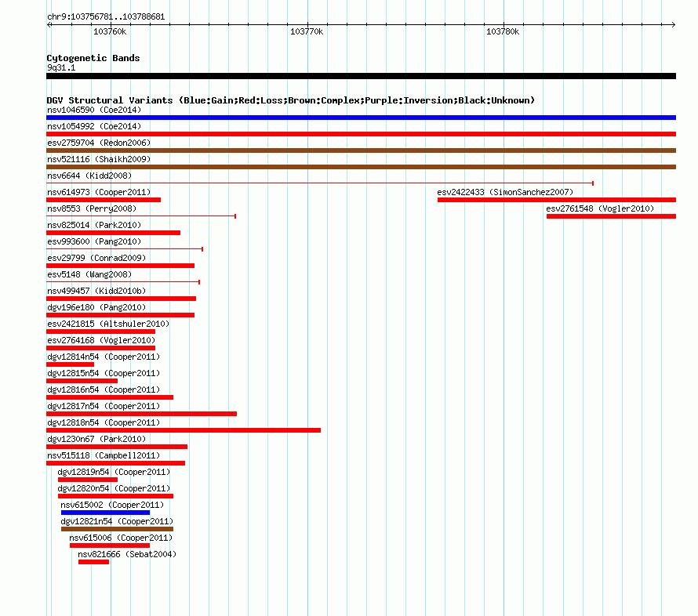Click dgv12815n54 (Cooper2011) variant label
698x616 pixels.
(104, 373)
